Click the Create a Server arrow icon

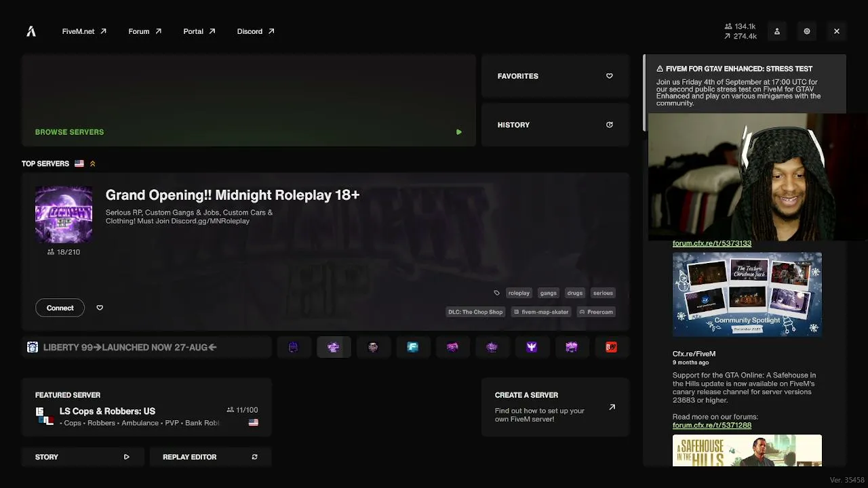[x=612, y=407]
